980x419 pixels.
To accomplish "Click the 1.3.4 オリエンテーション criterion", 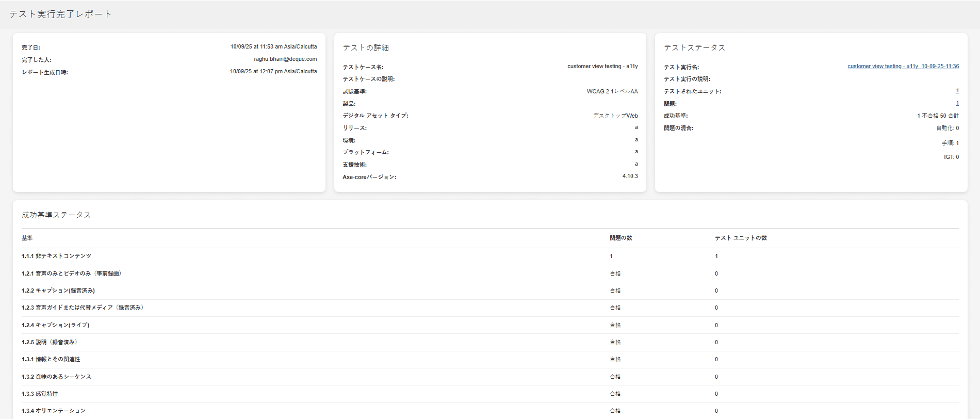I will (x=54, y=411).
